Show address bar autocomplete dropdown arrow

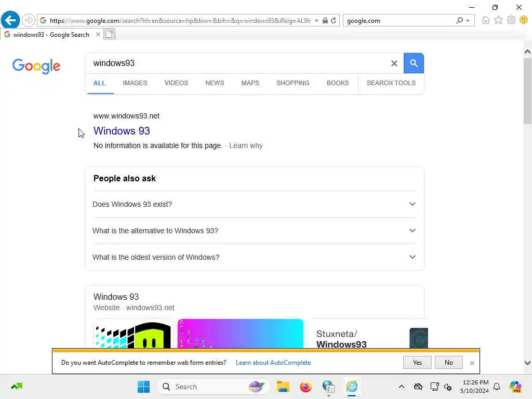click(316, 20)
